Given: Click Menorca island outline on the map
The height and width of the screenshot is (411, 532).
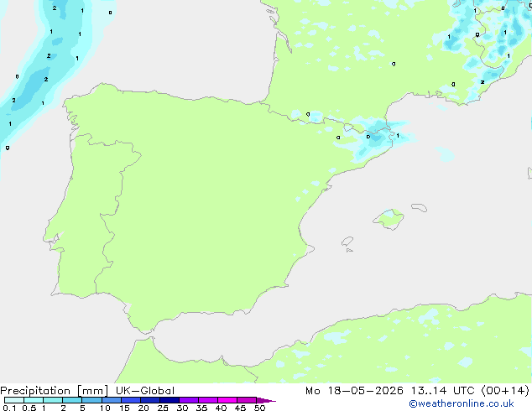Looking at the screenshot, I should click(419, 207).
